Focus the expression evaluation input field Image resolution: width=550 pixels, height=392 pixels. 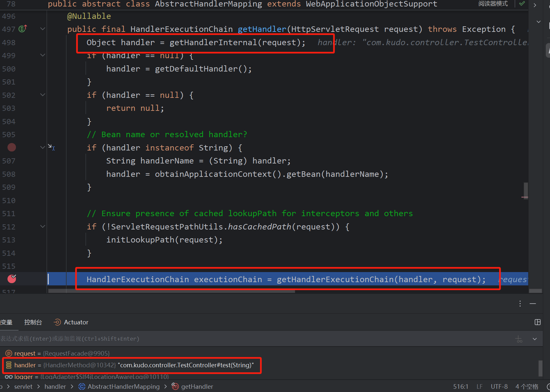click(x=253, y=339)
